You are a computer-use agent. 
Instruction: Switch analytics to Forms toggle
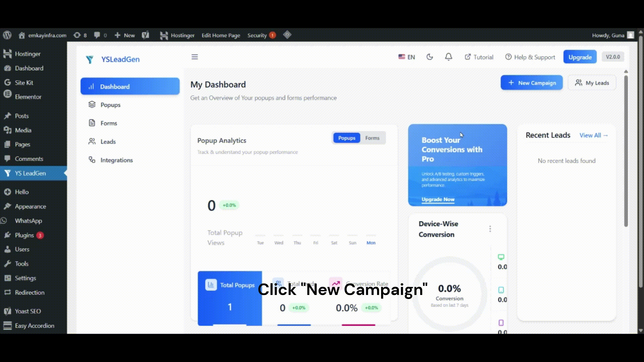pos(372,138)
